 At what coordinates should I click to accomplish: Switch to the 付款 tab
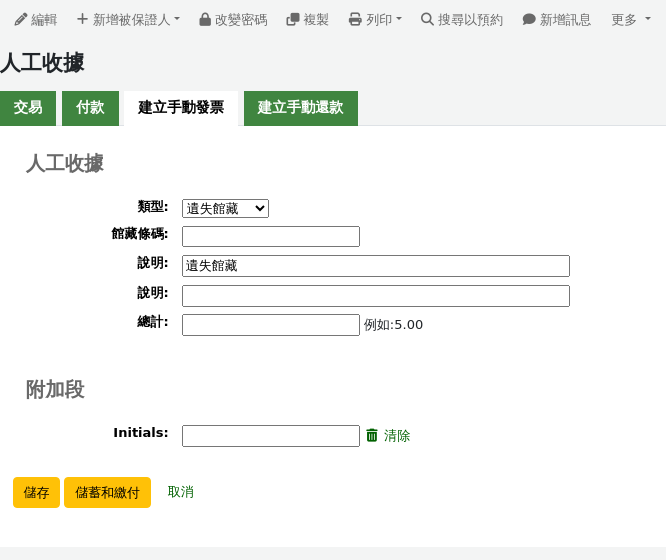(x=90, y=108)
